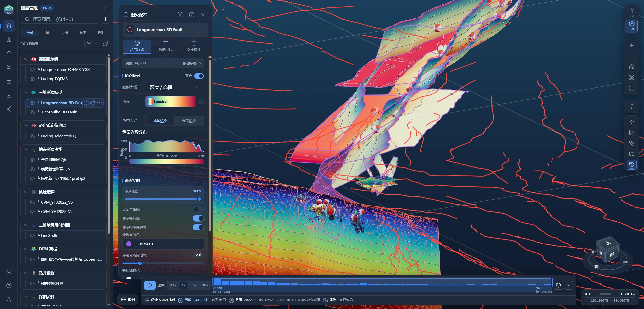Collapse the 地表断层迹线 group
Viewport: 644px width, 309px height.
click(x=26, y=149)
